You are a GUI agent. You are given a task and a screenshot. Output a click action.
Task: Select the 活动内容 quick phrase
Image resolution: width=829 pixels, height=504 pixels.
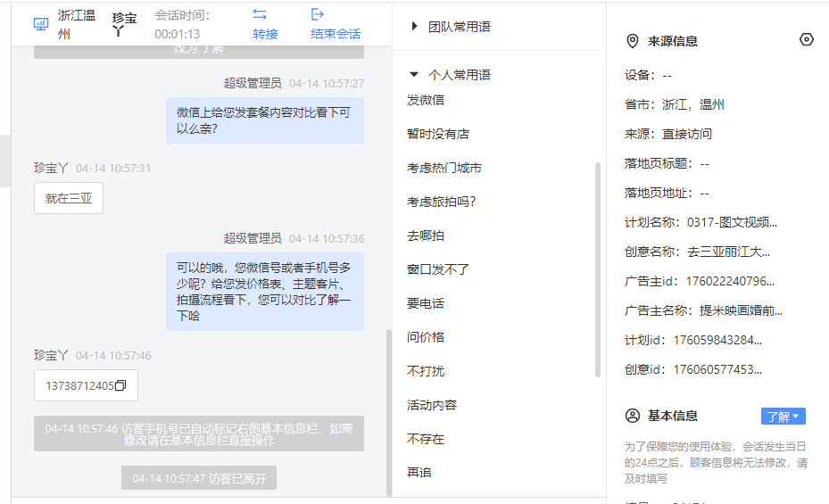click(431, 405)
